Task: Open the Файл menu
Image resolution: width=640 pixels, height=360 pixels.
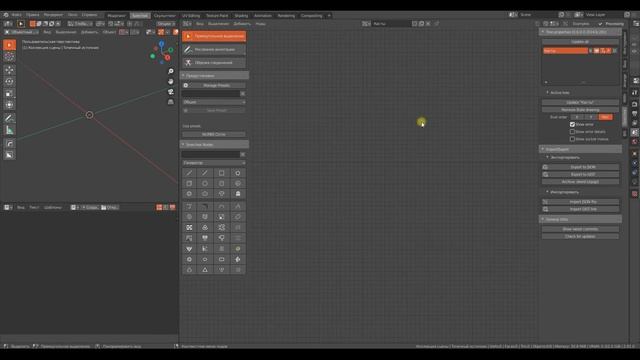Action: click(16, 15)
